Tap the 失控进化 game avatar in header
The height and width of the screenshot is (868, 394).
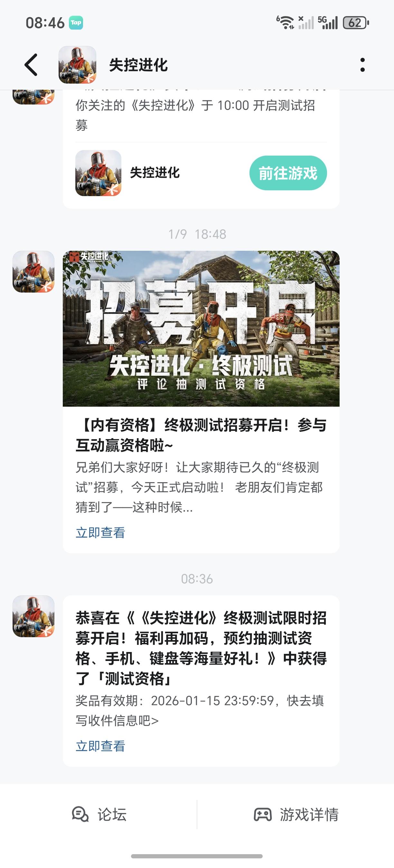tap(77, 65)
